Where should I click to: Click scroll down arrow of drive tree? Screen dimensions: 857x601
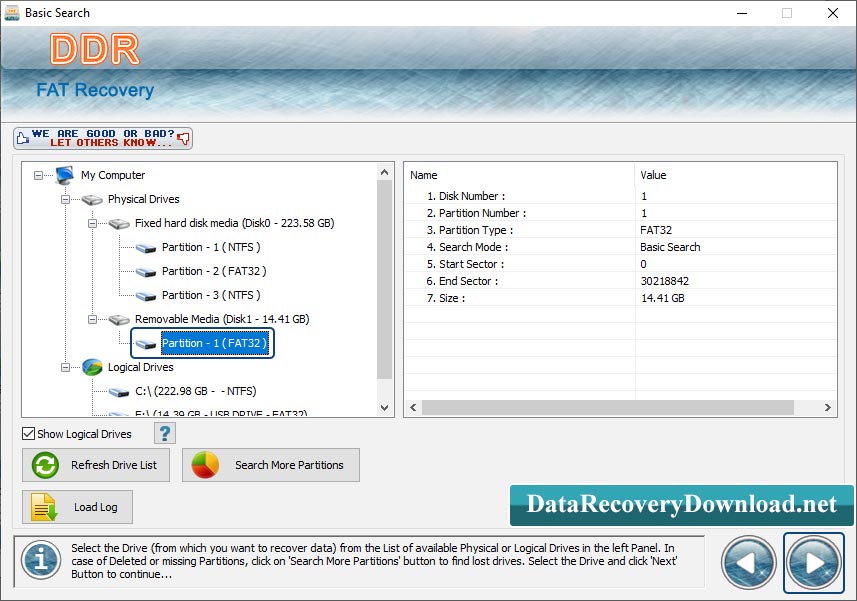point(385,408)
